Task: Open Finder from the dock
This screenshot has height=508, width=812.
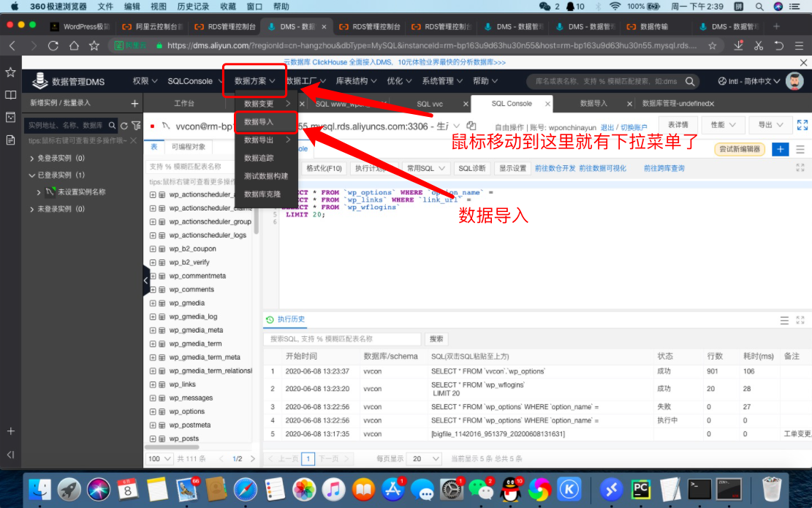Action: [x=40, y=489]
